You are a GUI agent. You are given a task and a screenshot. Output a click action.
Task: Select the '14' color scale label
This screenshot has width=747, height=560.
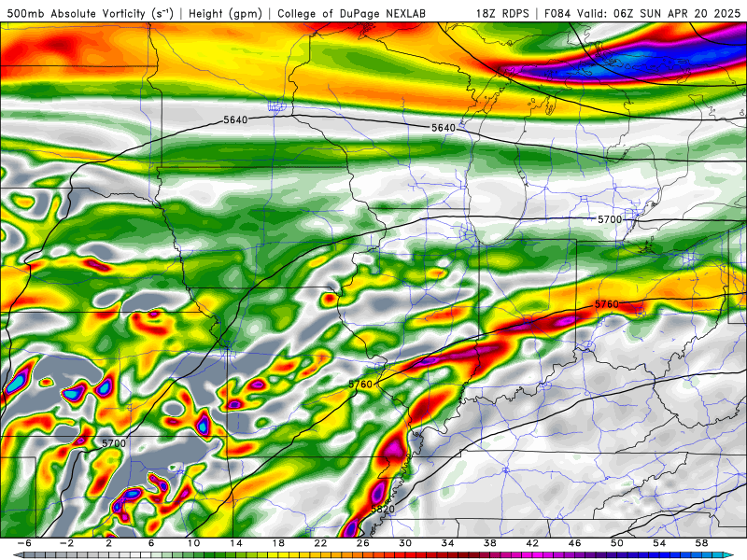pos(236,543)
